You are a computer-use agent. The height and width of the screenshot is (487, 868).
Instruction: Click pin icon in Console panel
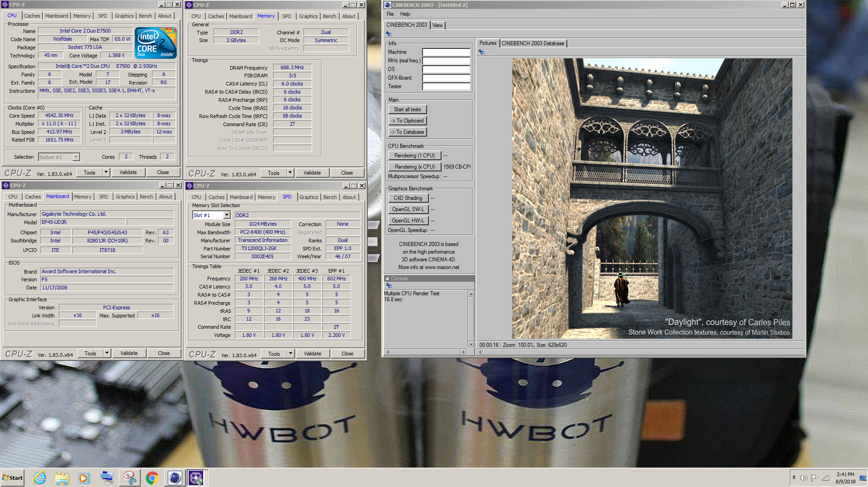(389, 286)
